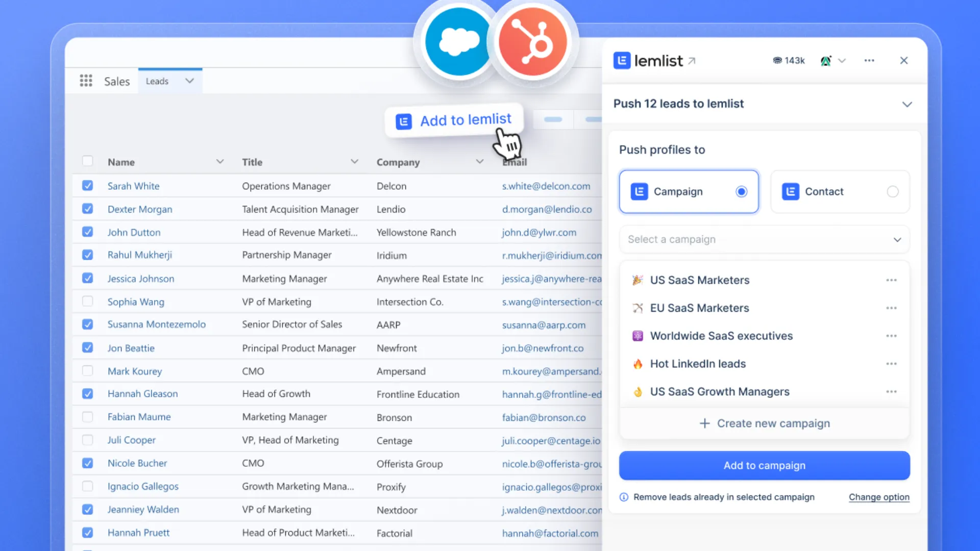
Task: Click the plus icon for new campaign
Action: click(x=704, y=423)
